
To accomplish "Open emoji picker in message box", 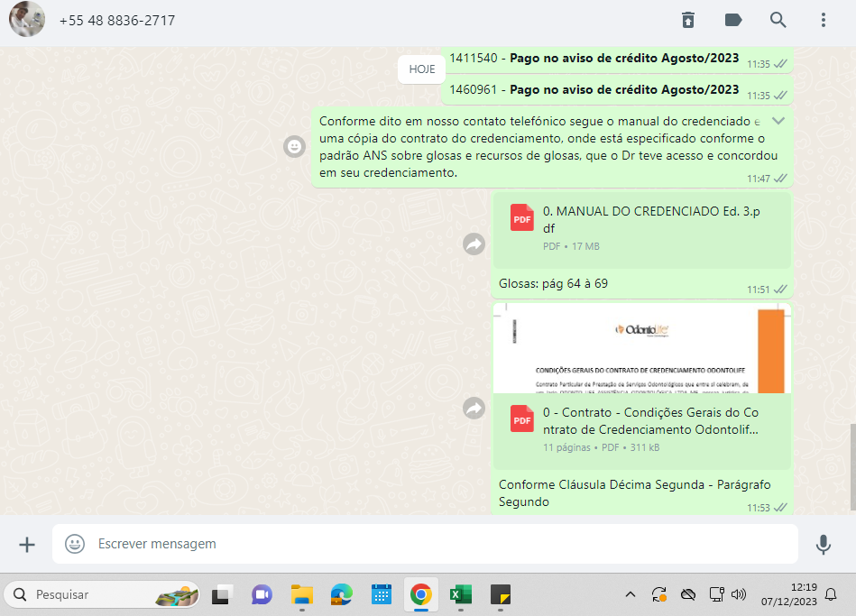I will coord(75,544).
